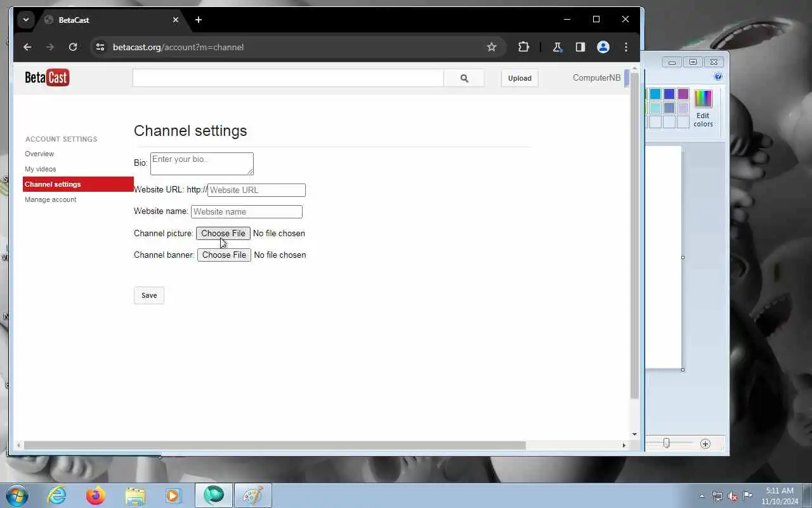Click into the Website URL field
The image size is (812, 508).
point(256,190)
